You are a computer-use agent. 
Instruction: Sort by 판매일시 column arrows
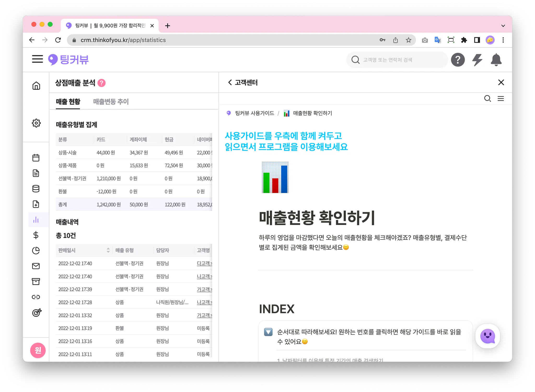click(x=108, y=250)
